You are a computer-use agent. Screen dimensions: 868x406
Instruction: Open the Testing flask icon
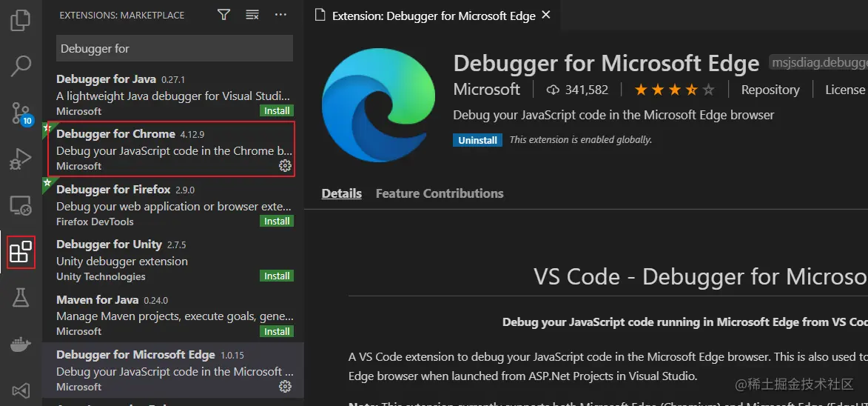21,298
